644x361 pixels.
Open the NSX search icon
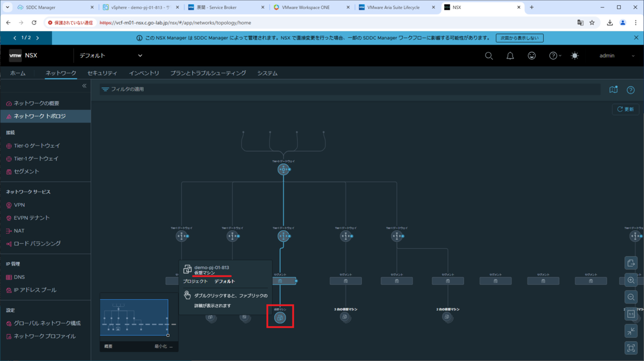(489, 55)
